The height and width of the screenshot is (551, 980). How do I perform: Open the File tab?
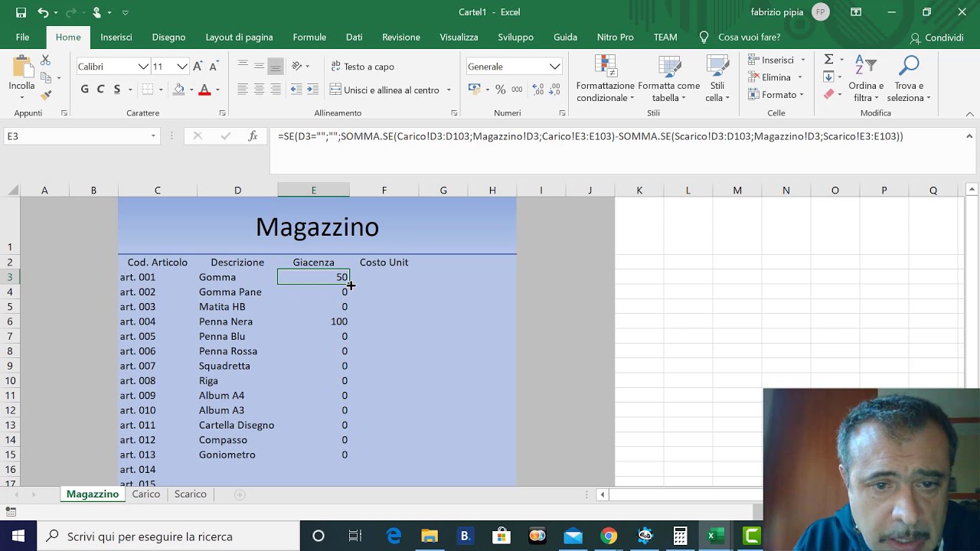[x=22, y=37]
